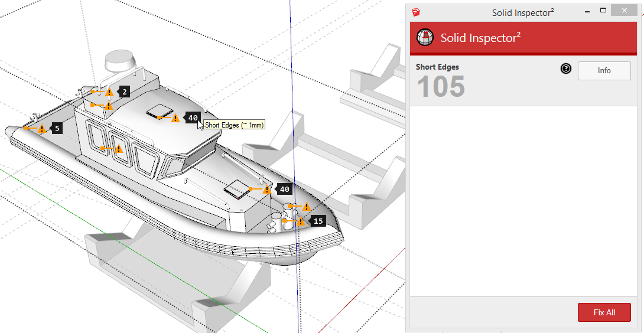The image size is (644, 333).
Task: Click the Solid Inspector globe logo
Action: pos(425,38)
